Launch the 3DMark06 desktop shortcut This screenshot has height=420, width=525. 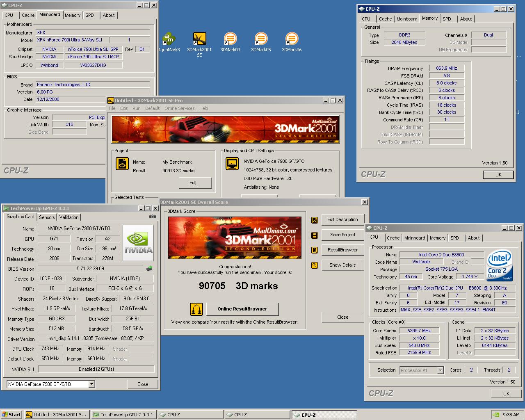coord(292,42)
